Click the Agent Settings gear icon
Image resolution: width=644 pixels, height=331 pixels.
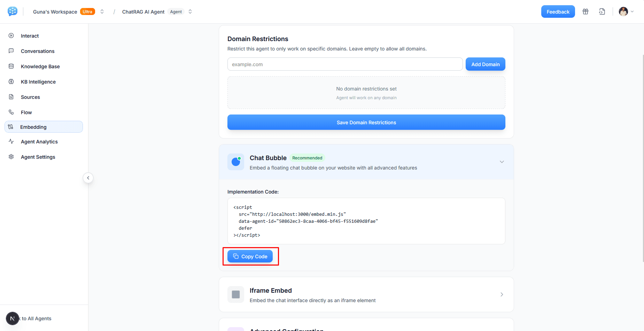tap(11, 157)
